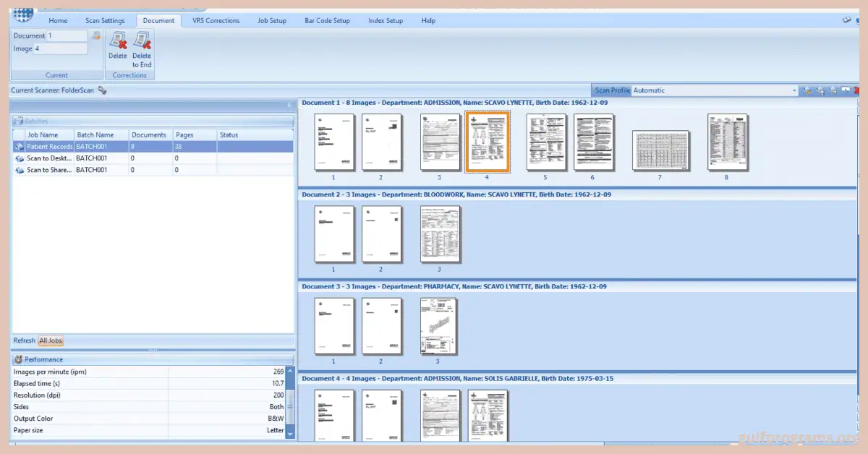Viewport: 868px width, 454px height.
Task: Select the Scan to Desktop job row
Action: pos(49,158)
